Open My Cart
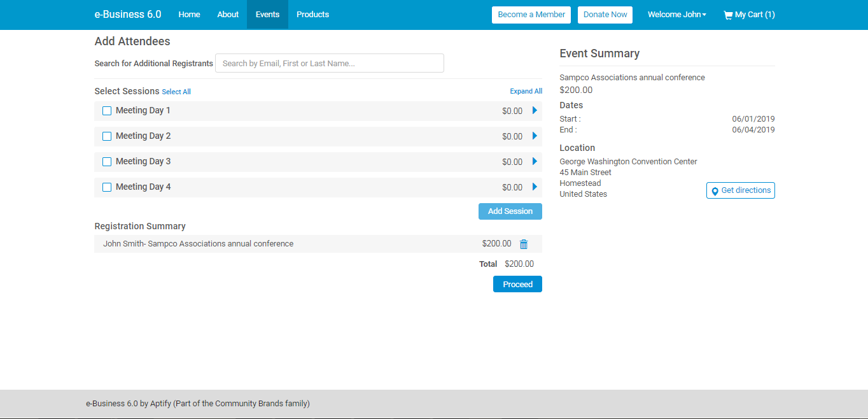868x419 pixels. pos(749,14)
